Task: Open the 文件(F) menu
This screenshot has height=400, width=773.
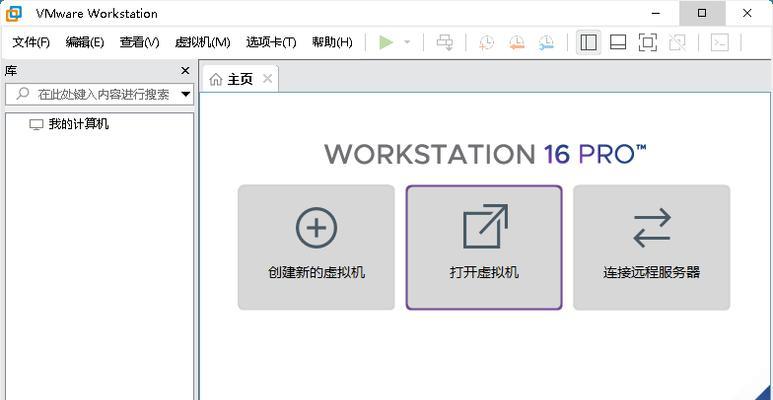Action: coord(31,42)
